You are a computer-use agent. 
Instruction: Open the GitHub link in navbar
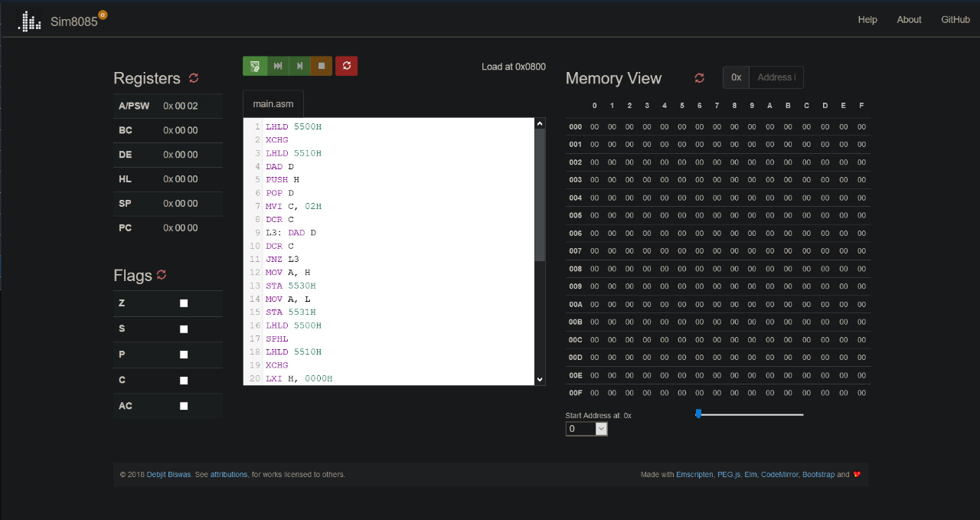click(x=955, y=20)
